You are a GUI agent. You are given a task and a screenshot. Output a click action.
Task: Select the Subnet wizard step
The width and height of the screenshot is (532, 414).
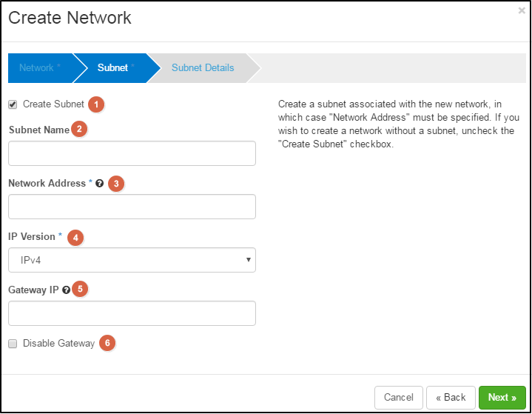(x=113, y=68)
